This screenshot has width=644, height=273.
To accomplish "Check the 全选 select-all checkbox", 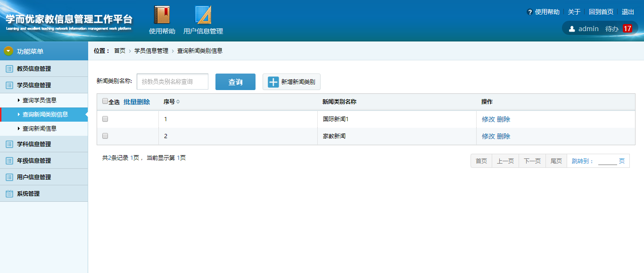I will coord(105,101).
